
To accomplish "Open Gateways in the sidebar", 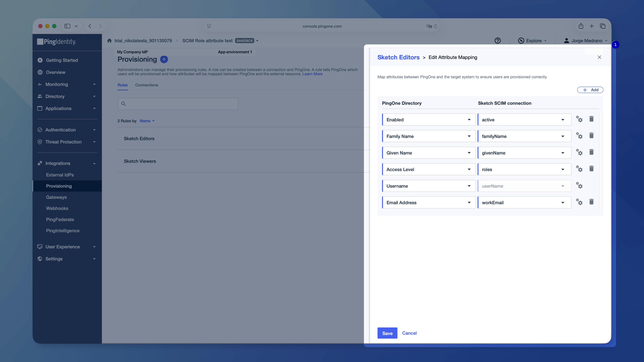I will [x=56, y=197].
